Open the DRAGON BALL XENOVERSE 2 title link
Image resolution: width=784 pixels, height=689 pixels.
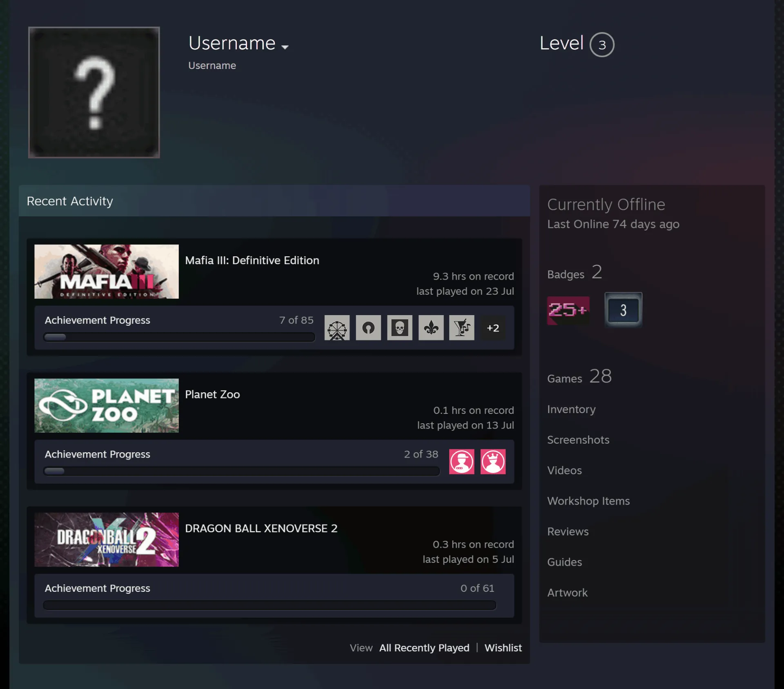point(261,528)
